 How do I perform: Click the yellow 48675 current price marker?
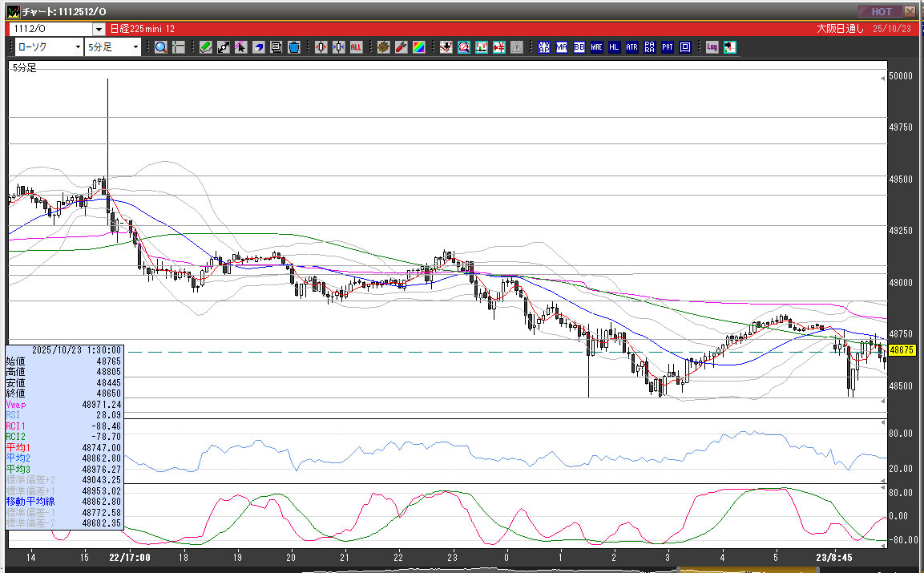click(902, 350)
